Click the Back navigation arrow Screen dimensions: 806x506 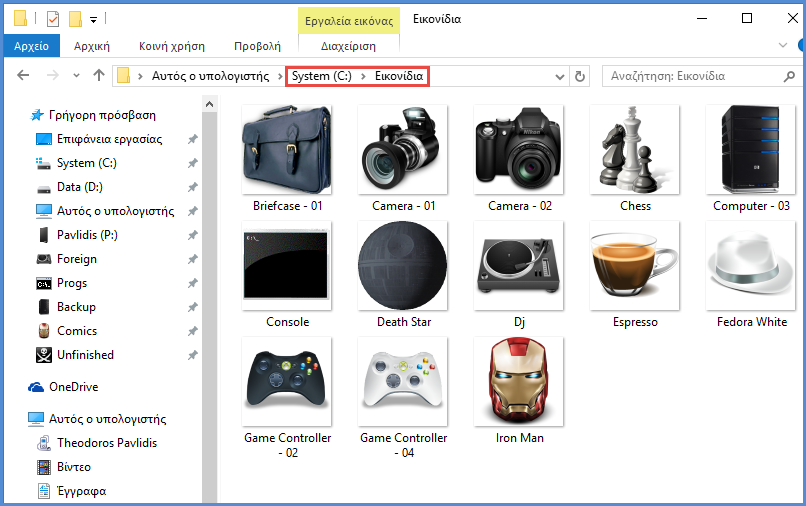(23, 76)
